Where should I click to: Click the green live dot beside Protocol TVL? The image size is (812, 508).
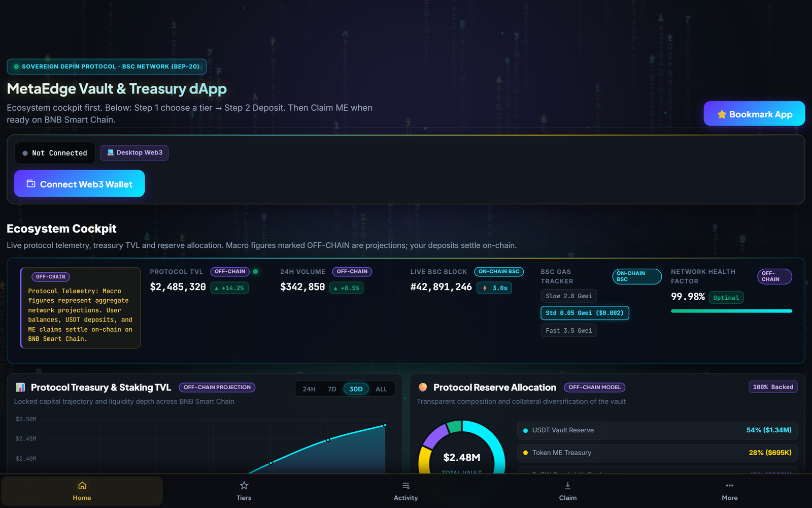pyautogui.click(x=256, y=272)
